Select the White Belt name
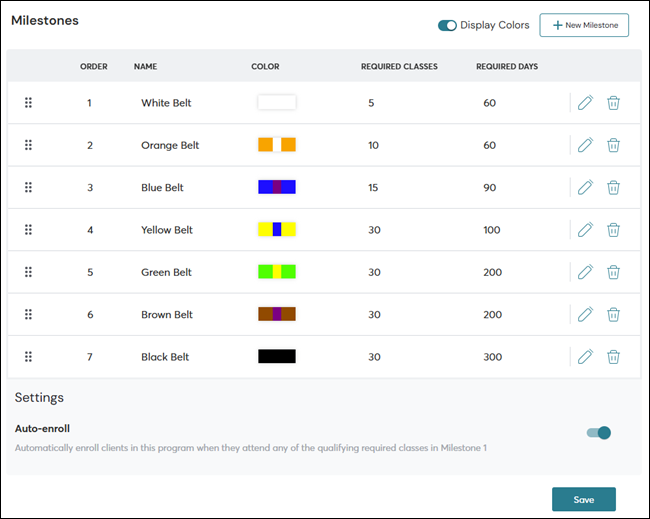The height and width of the screenshot is (519, 650). click(x=166, y=103)
